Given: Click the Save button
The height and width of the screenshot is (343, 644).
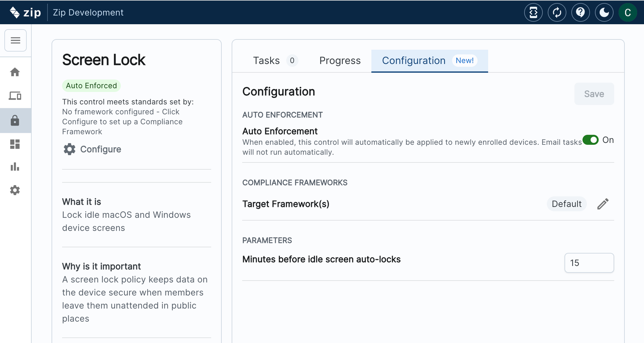Looking at the screenshot, I should point(594,94).
